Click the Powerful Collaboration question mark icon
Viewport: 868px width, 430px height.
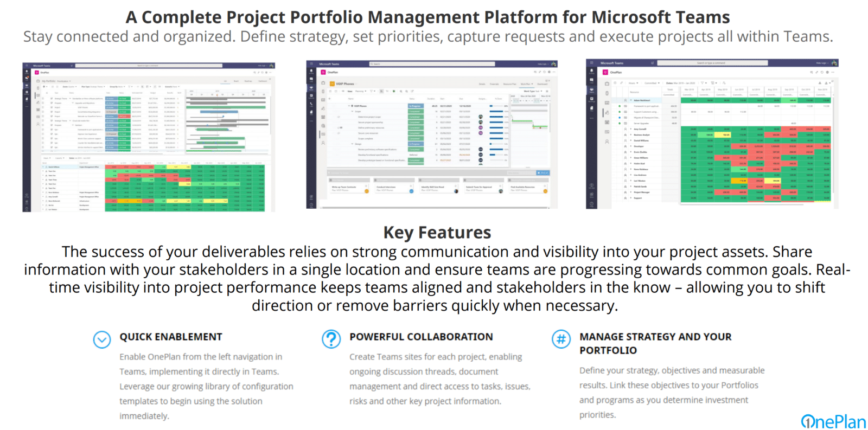331,339
